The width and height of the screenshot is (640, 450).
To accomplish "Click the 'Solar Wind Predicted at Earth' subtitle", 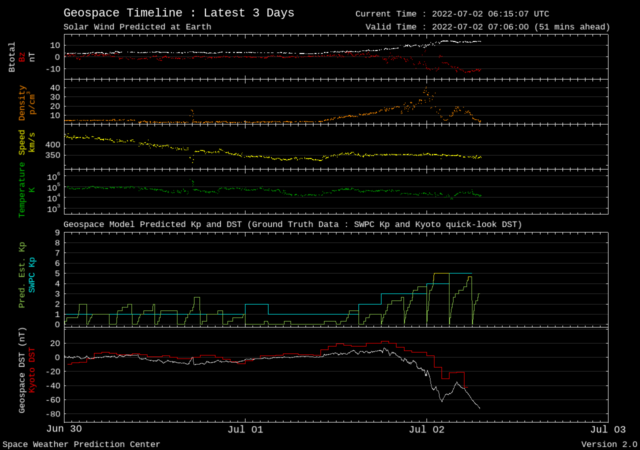I will tap(137, 27).
